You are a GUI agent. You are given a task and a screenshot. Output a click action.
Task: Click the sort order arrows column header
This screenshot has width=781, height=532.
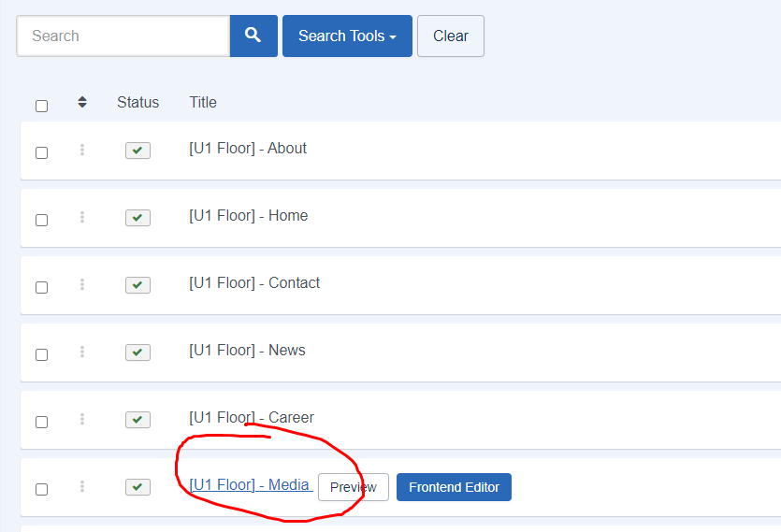82,102
